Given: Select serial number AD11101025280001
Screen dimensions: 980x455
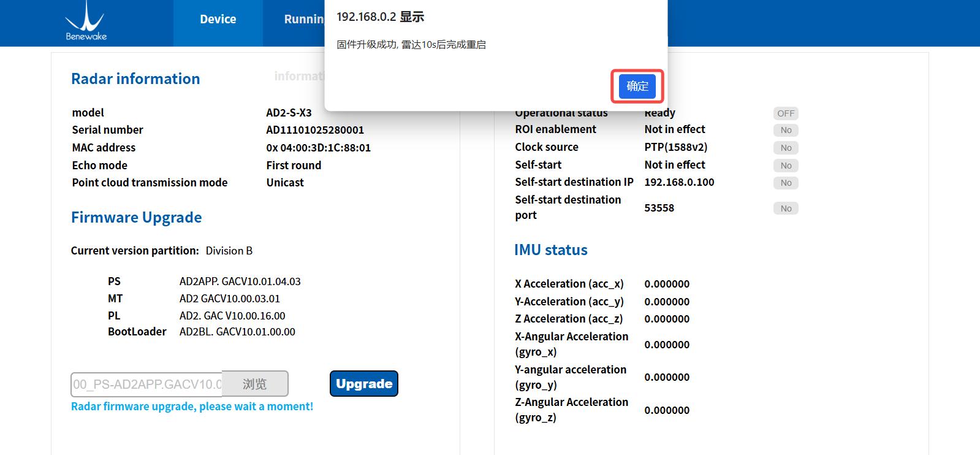Looking at the screenshot, I should point(315,129).
